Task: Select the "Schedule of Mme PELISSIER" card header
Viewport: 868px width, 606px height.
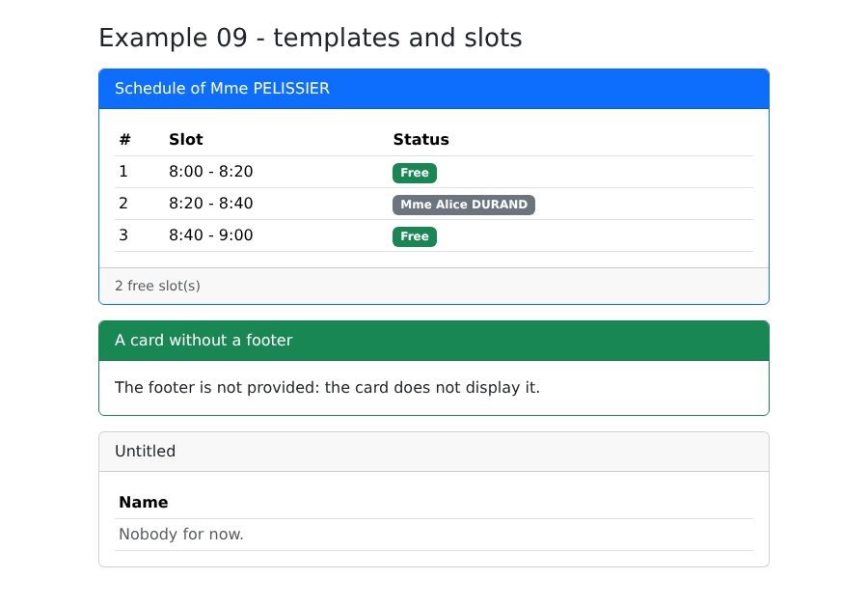Action: pyautogui.click(x=434, y=89)
